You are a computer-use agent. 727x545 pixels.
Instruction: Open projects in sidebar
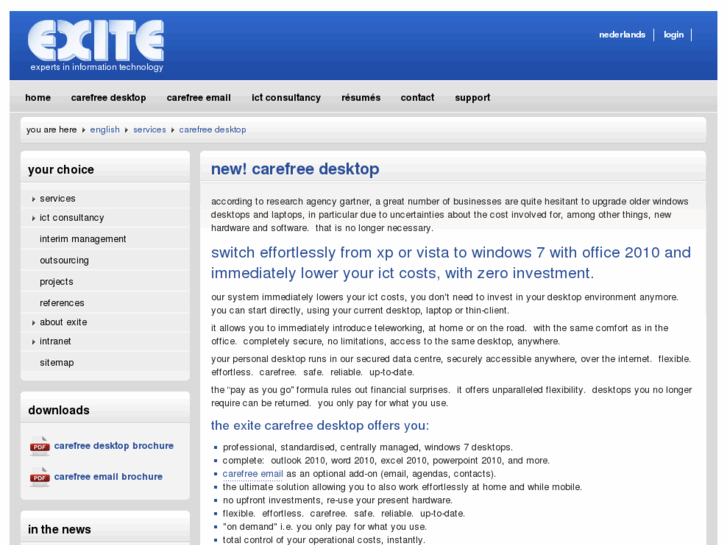click(56, 282)
